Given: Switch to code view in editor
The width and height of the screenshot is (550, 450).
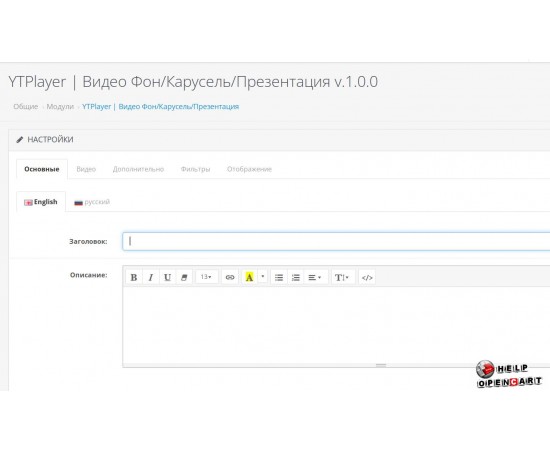Looking at the screenshot, I should 367,277.
